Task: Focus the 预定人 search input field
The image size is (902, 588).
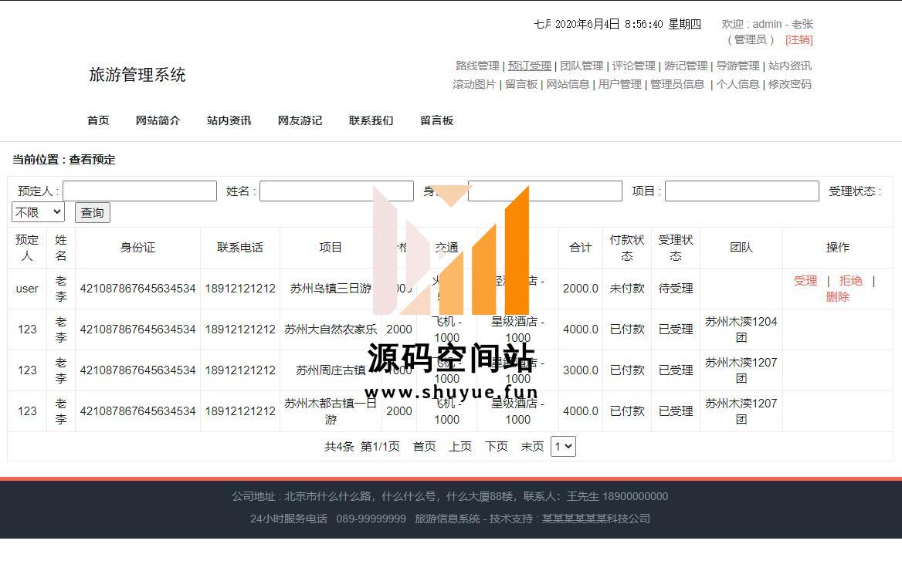Action: point(140,191)
